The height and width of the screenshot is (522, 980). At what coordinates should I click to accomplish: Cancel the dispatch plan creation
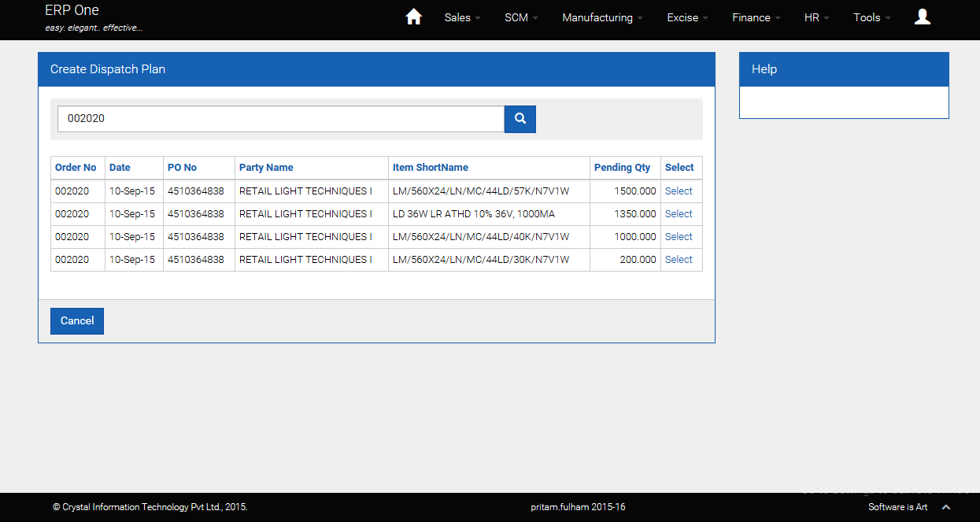[x=77, y=321]
